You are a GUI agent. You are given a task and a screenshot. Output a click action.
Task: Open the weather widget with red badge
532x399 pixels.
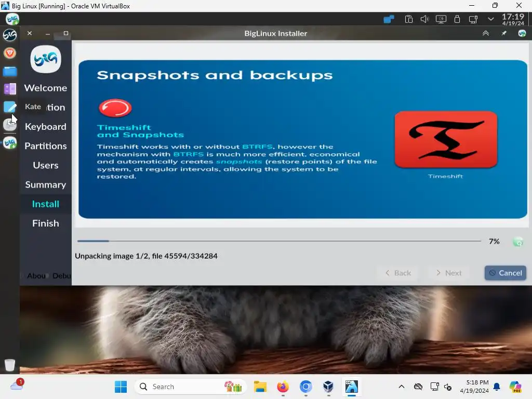point(17,386)
